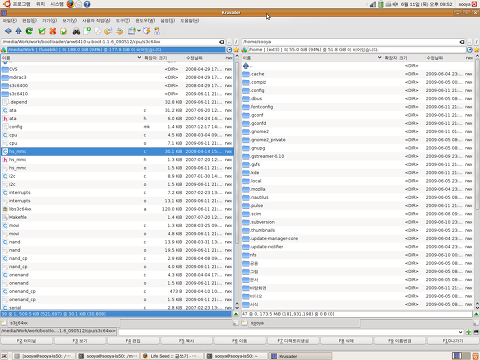
Task: Click the right panel vertical scrollbar
Action: [x=477, y=182]
